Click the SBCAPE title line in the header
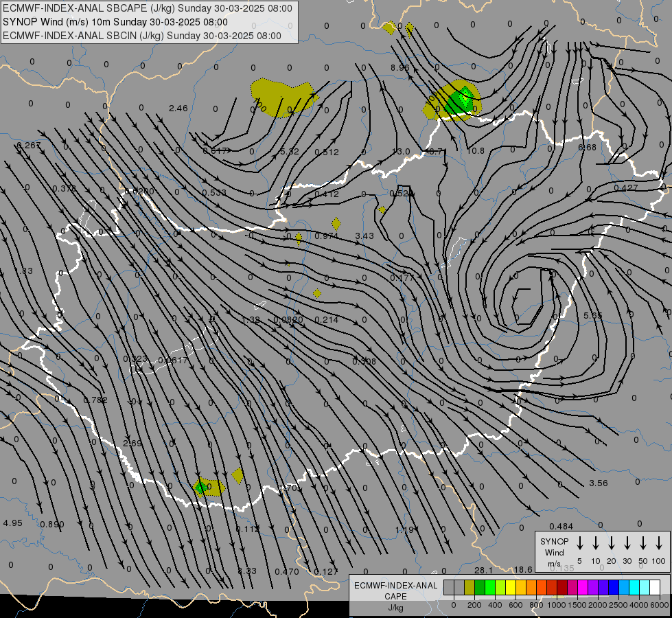This screenshot has width=672, height=618. [x=148, y=8]
